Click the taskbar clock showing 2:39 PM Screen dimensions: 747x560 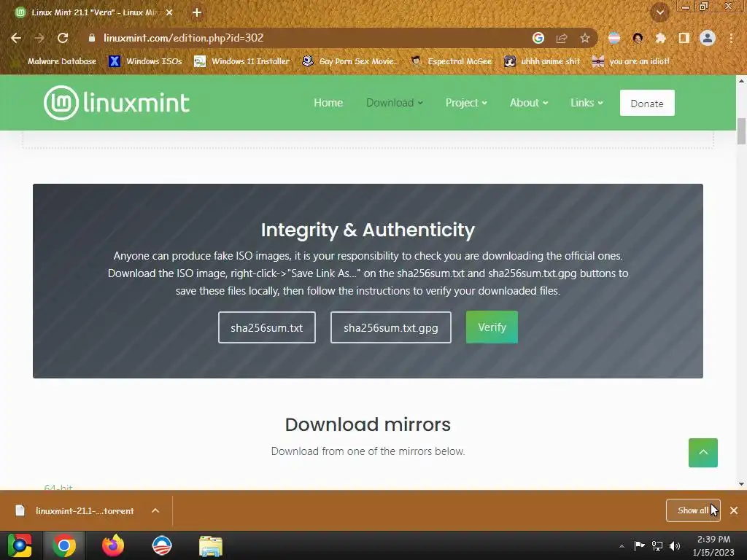point(713,545)
